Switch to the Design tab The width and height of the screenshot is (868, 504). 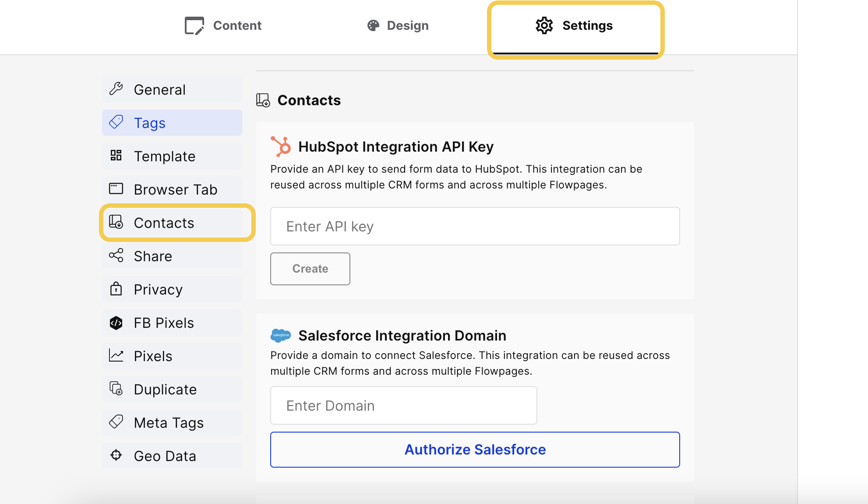click(x=398, y=25)
